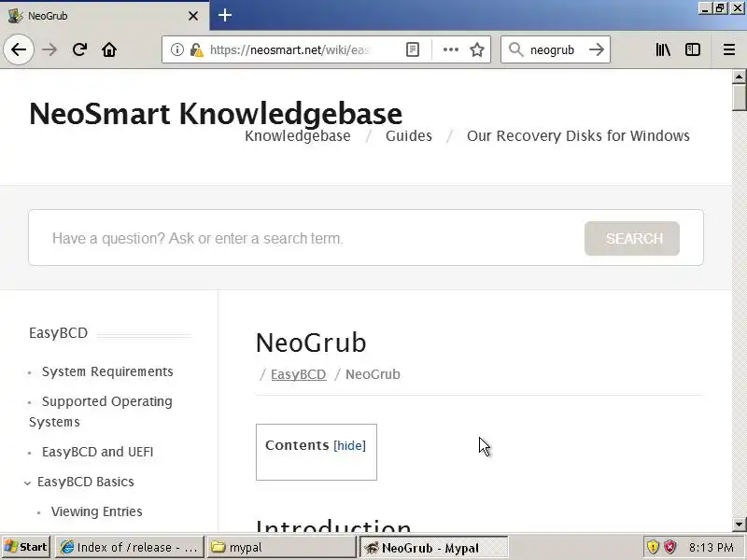Open the Guides navigation link
This screenshot has width=747, height=560.
[x=409, y=135]
